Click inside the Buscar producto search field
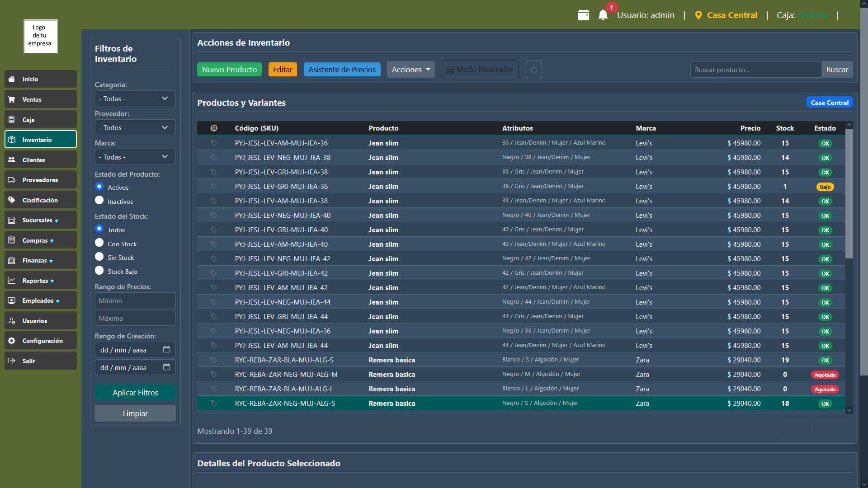The height and width of the screenshot is (488, 868). pos(755,69)
